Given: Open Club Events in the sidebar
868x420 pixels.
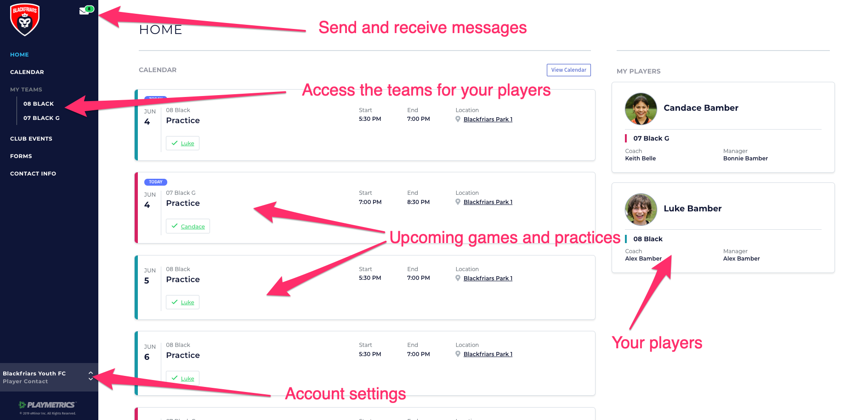Looking at the screenshot, I should [31, 139].
